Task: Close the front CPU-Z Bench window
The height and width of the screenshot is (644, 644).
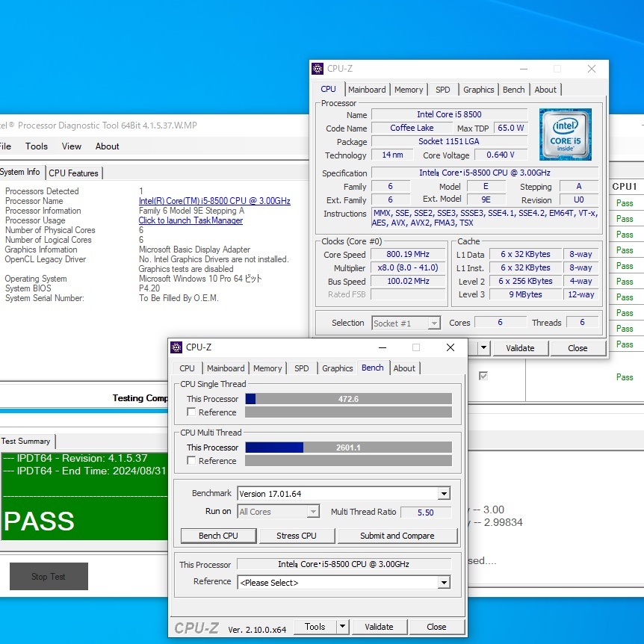Action: 451,347
